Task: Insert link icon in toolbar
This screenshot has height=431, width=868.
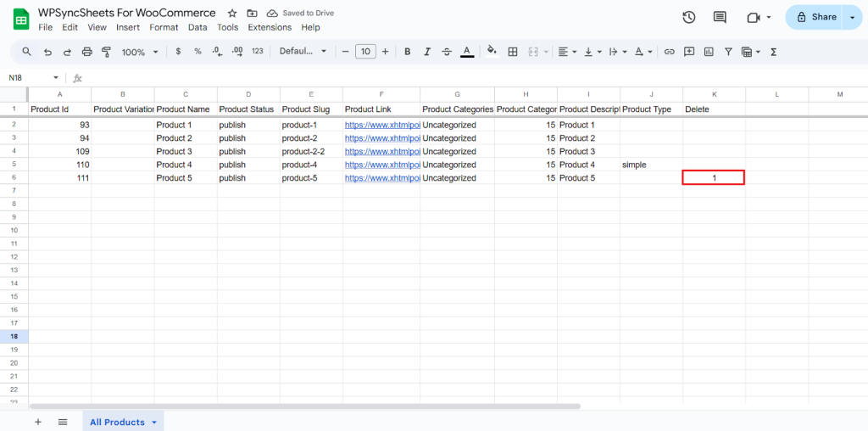Action: (670, 52)
